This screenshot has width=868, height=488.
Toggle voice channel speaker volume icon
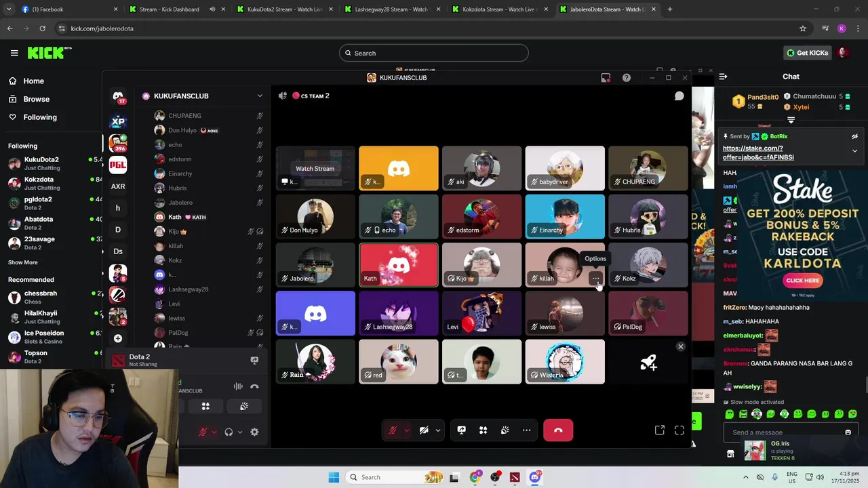point(283,96)
